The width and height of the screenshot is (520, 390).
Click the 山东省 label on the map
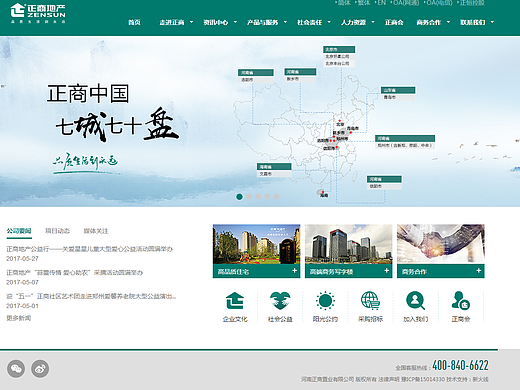coord(398,90)
